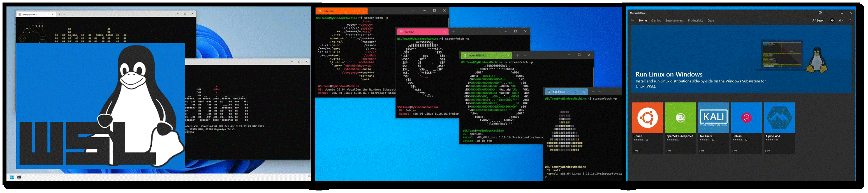The height and width of the screenshot is (193, 868).
Task: Open dropdown arrow in user@VISION terminal
Action: coord(64,14)
